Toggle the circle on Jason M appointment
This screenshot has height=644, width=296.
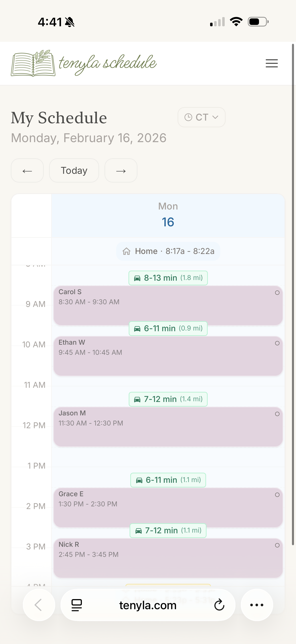[277, 414]
